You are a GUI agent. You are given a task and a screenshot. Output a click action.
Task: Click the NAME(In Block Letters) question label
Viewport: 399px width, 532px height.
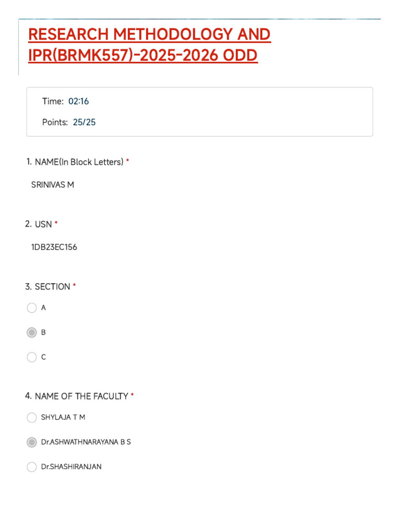[79, 162]
